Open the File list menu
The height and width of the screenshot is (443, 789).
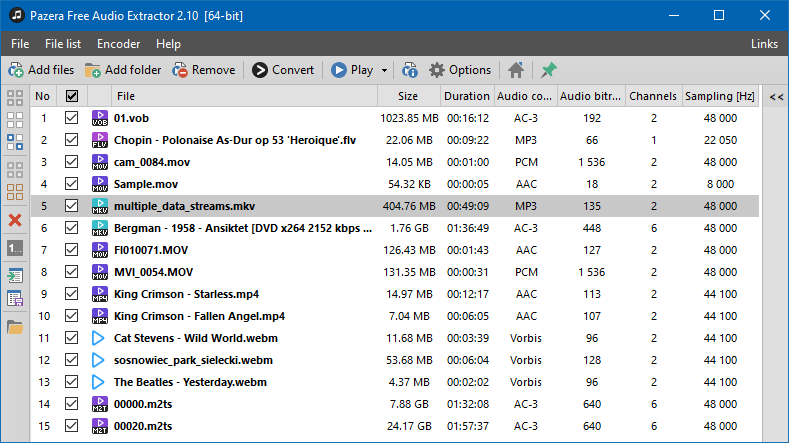pos(63,44)
